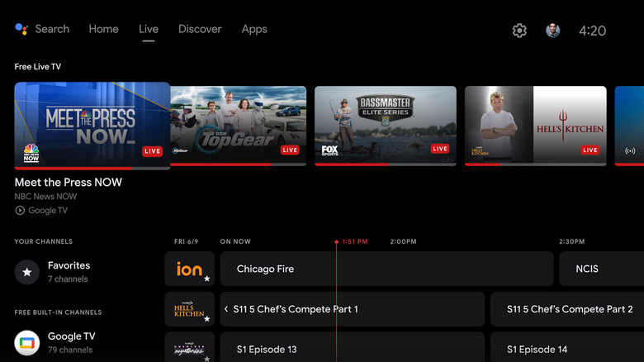The width and height of the screenshot is (644, 362).
Task: Open the Bassmaster Elite Series thumbnail
Action: coord(385,126)
